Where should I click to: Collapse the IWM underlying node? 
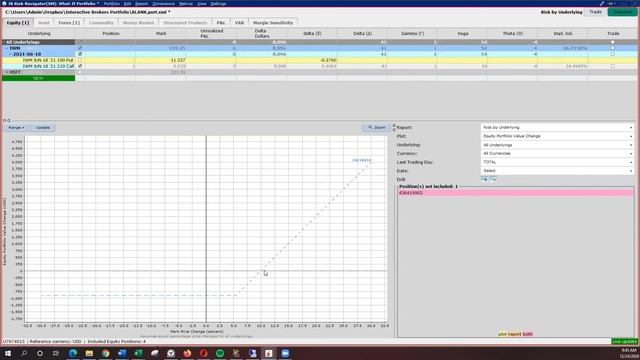click(7, 48)
